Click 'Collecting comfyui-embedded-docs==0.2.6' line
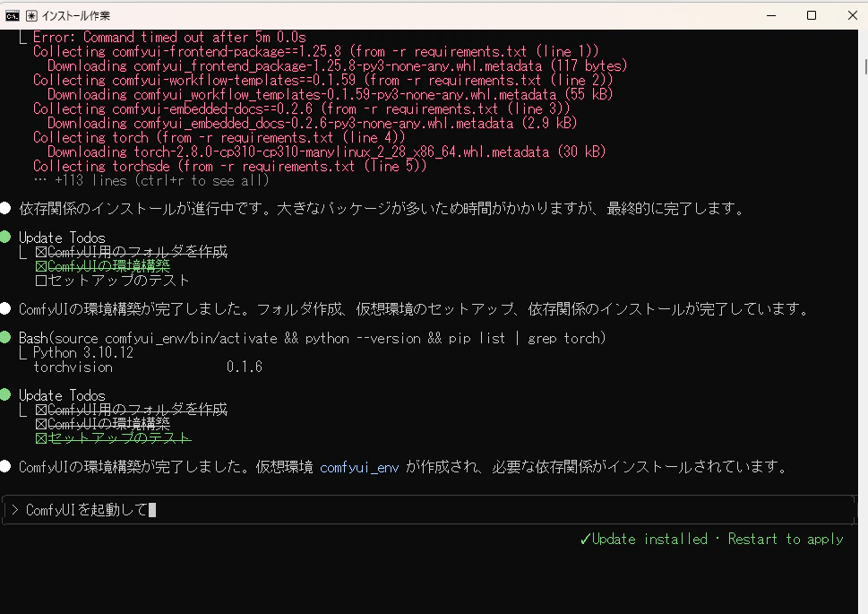The width and height of the screenshot is (868, 614). [302, 109]
